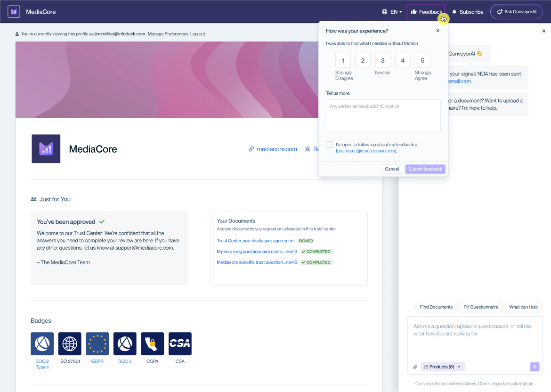This screenshot has width=551, height=392.
Task: Click the Feedback button in header
Action: tap(426, 12)
